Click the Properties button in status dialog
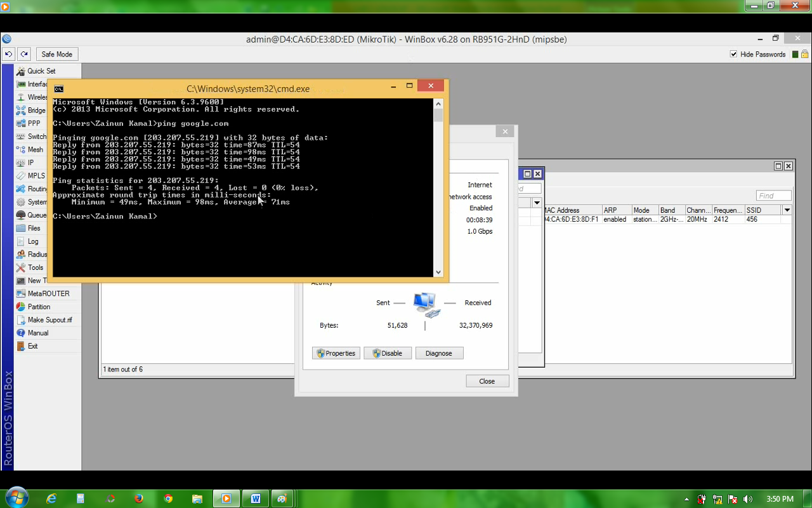 336,353
